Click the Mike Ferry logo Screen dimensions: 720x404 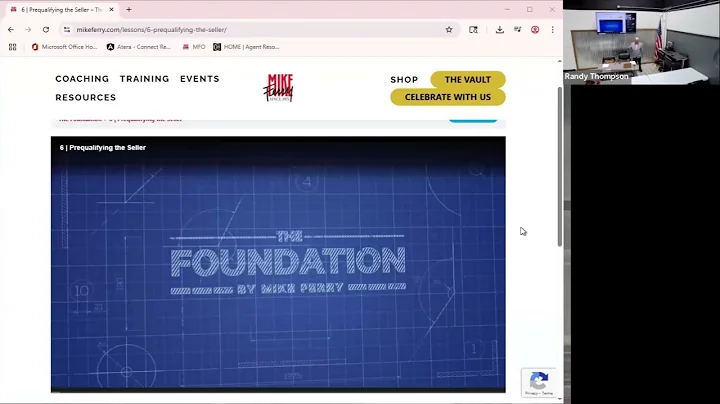(278, 88)
